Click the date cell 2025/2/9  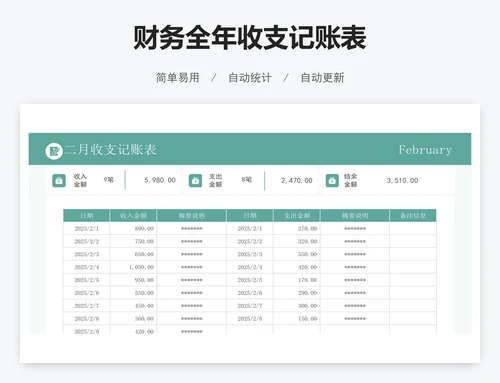coord(87,331)
